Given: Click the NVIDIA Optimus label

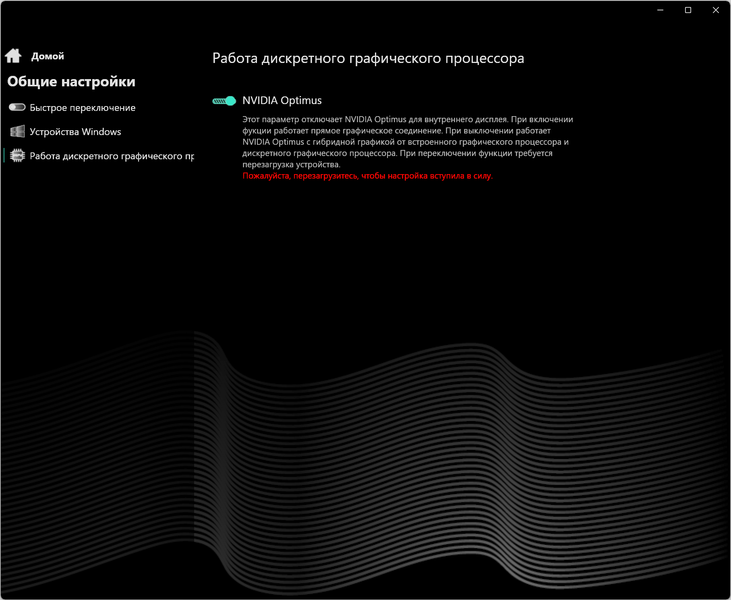Looking at the screenshot, I should tap(282, 101).
